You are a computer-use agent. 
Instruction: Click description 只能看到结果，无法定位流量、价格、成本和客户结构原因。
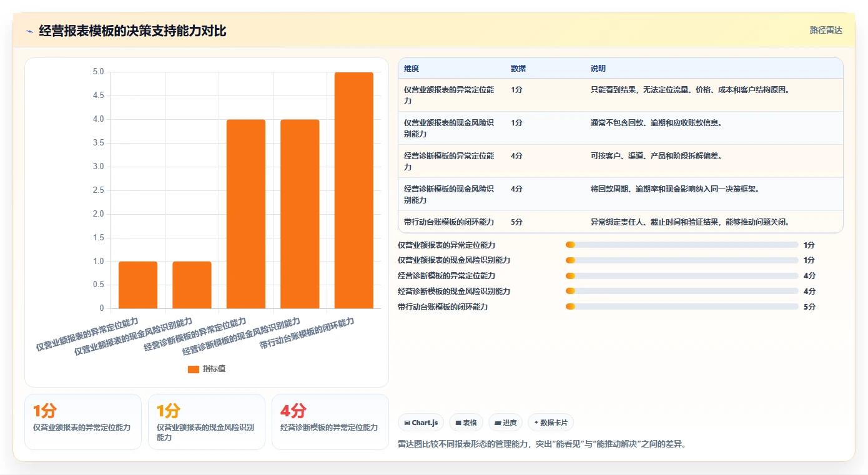(x=691, y=90)
